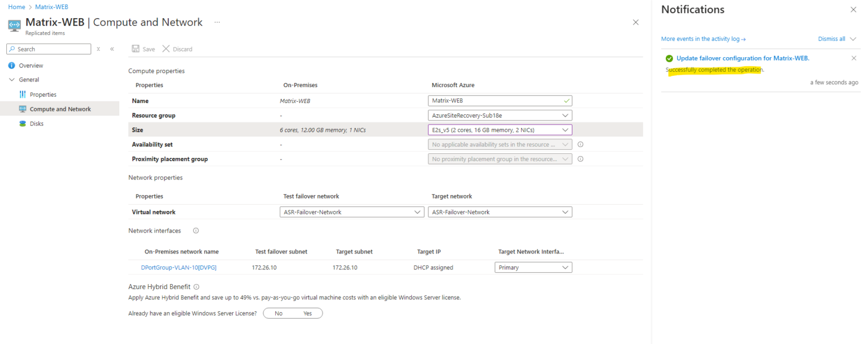868x344 pixels.
Task: Click the Save disk icon
Action: pos(134,49)
